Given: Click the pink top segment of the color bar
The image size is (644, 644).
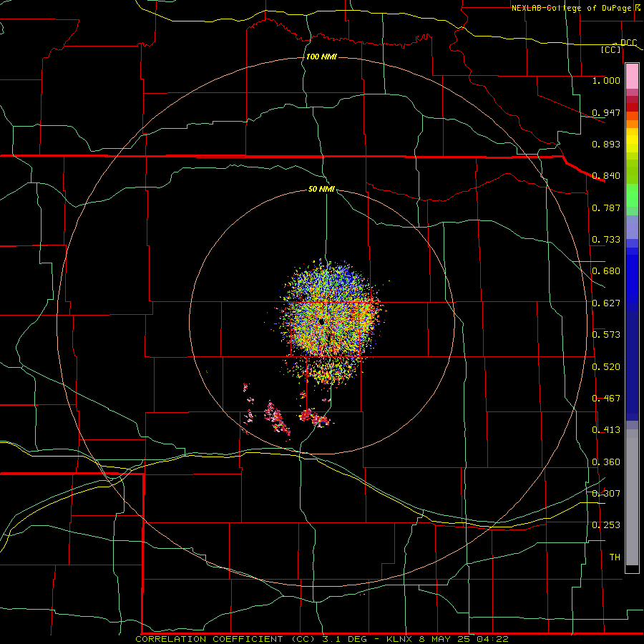Looking at the screenshot, I should click(632, 76).
